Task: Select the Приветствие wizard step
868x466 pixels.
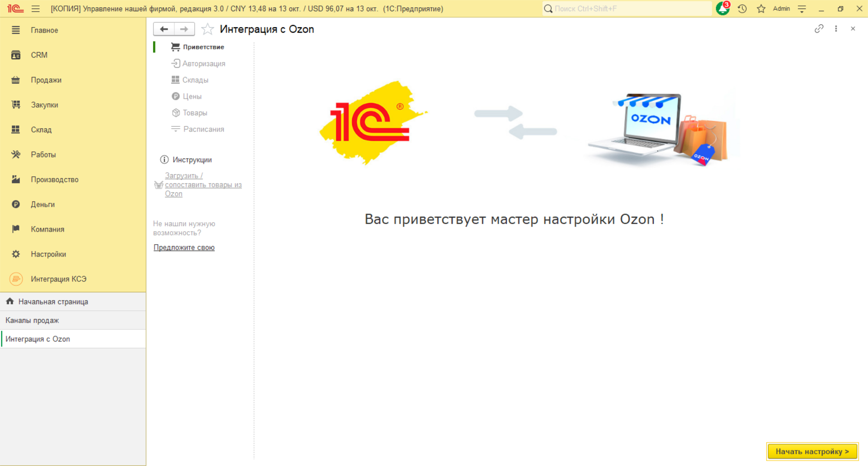Action: coord(198,47)
